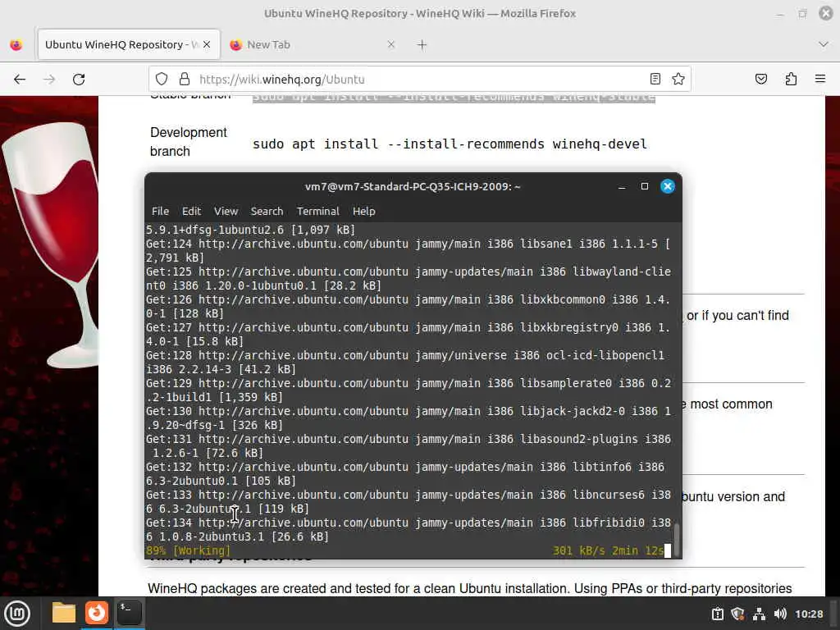Minimize the terminal window
840x630 pixels.
pyautogui.click(x=622, y=186)
